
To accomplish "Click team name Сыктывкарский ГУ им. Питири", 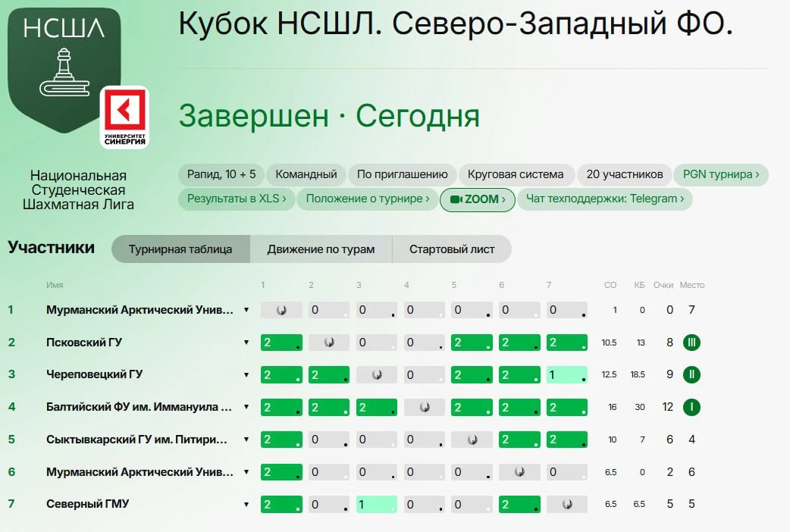I will pyautogui.click(x=136, y=440).
